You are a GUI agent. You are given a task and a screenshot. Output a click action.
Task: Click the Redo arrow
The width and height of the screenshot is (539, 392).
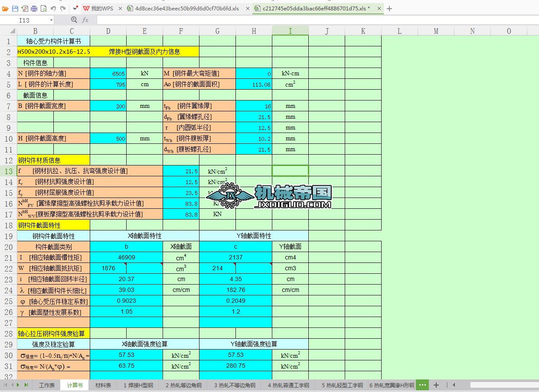[x=63, y=8]
